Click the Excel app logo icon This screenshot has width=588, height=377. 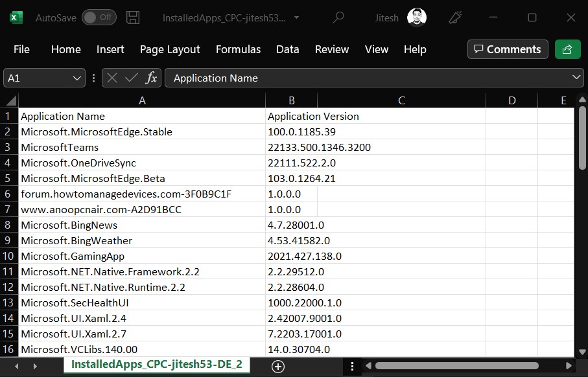coord(16,17)
